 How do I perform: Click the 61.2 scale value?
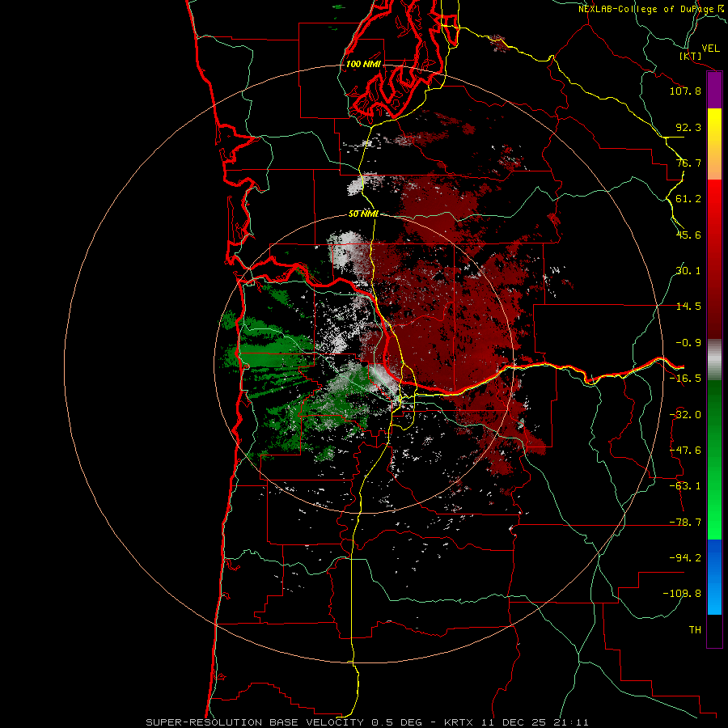point(688,199)
